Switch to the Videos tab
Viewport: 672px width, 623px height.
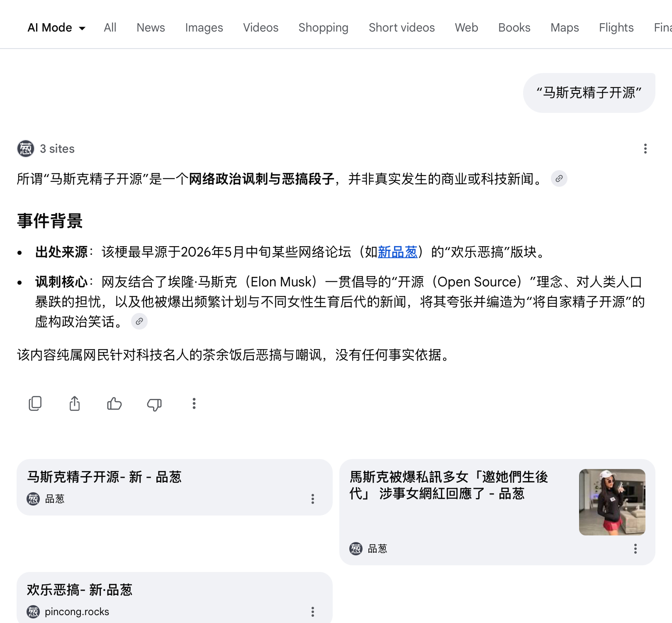pyautogui.click(x=261, y=27)
